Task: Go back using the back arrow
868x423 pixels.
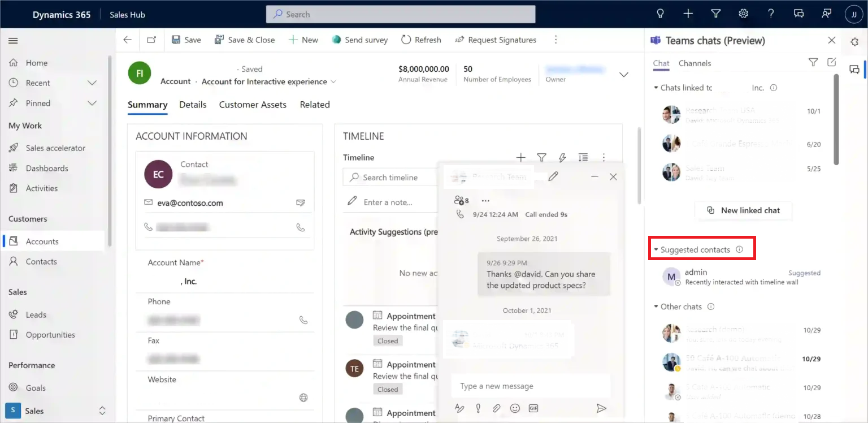Action: [x=127, y=40]
